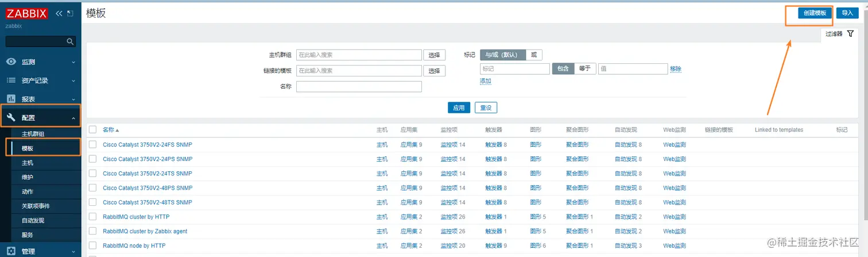This screenshot has width=868, height=257.
Task: Focus the 名称 filter input
Action: pyautogui.click(x=359, y=86)
